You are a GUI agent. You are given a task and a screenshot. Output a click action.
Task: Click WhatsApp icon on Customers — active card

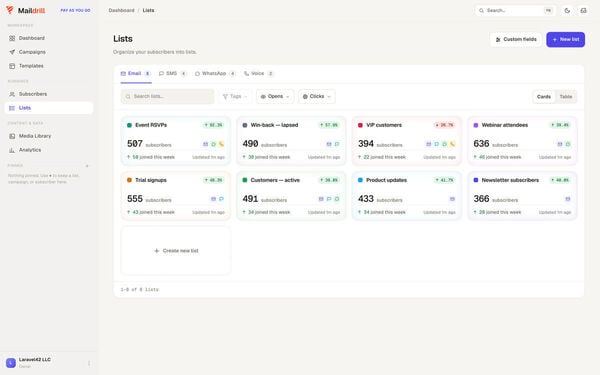pyautogui.click(x=337, y=199)
